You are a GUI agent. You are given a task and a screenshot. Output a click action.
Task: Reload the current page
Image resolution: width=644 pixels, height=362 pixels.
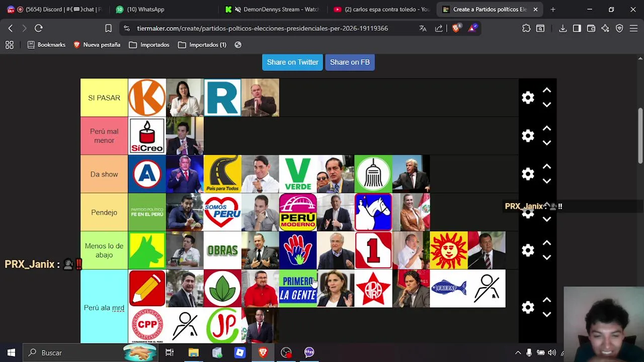[x=39, y=28]
